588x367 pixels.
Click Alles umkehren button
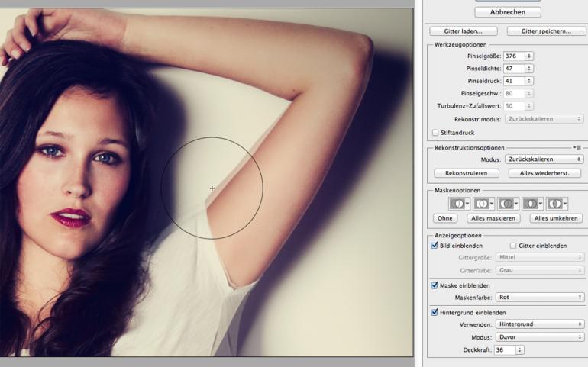[556, 218]
